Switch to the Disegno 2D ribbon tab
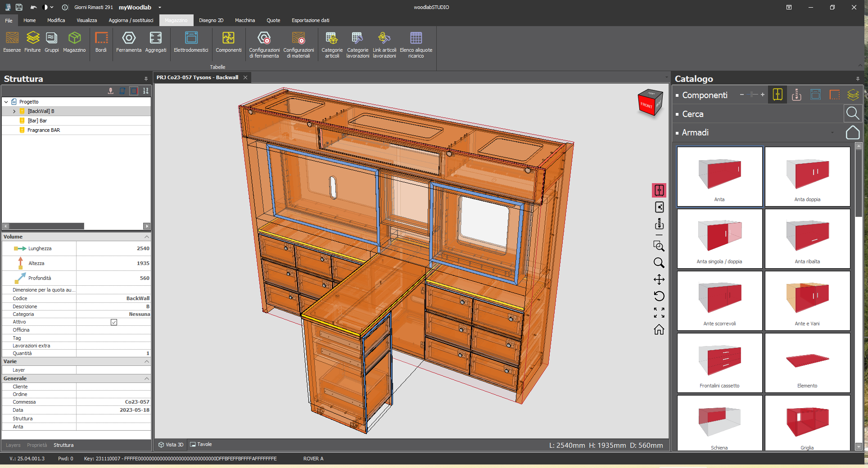Viewport: 868px width, 468px height. (211, 20)
